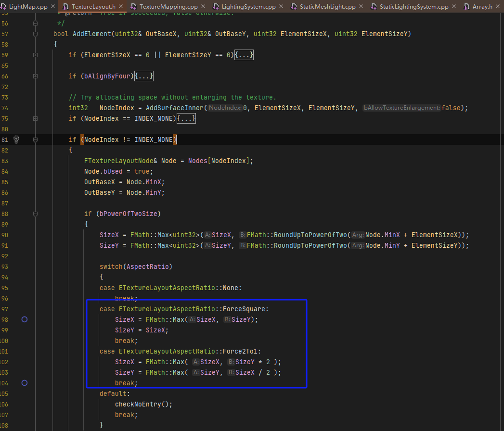This screenshot has width=504, height=431.
Task: Expand the fold marker on line 66
Action: (x=35, y=76)
